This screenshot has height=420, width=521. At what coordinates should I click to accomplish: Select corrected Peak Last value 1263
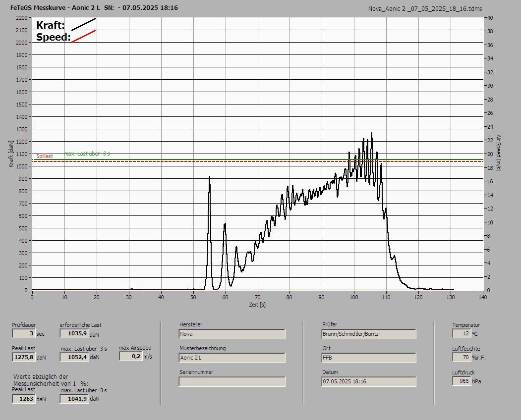pyautogui.click(x=24, y=399)
